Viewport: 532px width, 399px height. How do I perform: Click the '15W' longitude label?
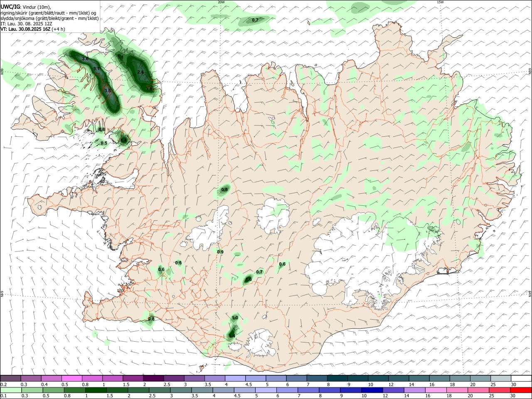click(441, 2)
